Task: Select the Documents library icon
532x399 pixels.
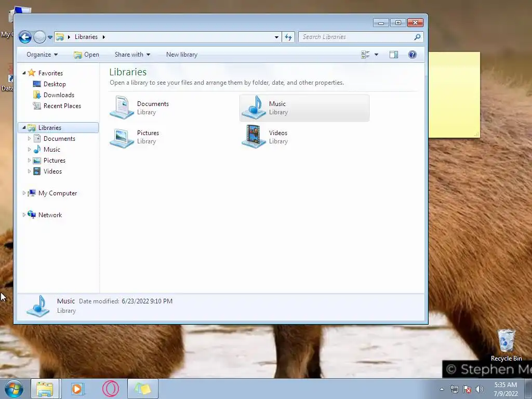Action: point(122,108)
